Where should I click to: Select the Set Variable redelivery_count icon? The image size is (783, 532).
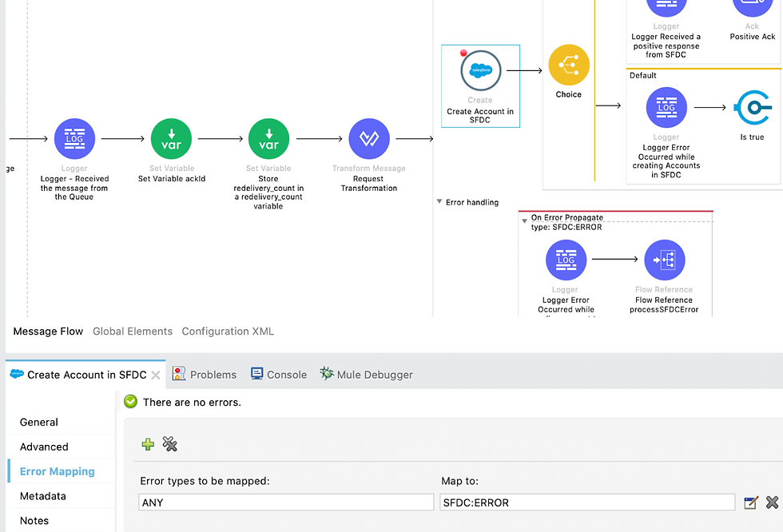pyautogui.click(x=268, y=138)
